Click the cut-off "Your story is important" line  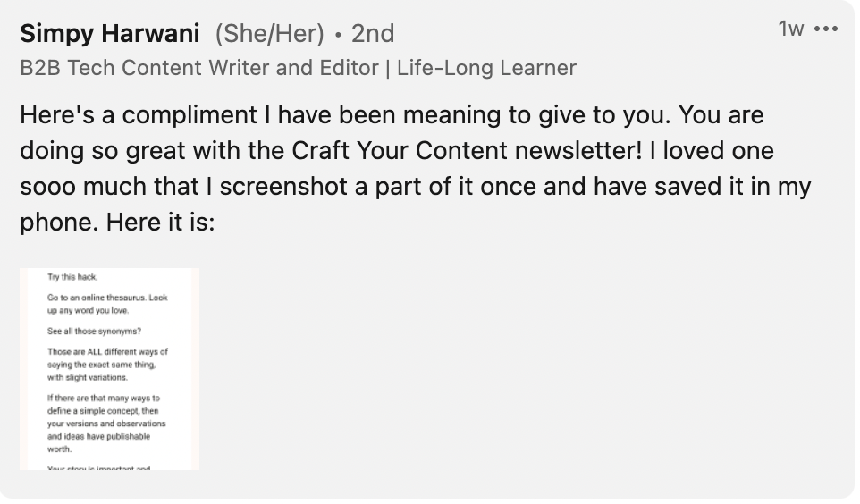coord(98,467)
